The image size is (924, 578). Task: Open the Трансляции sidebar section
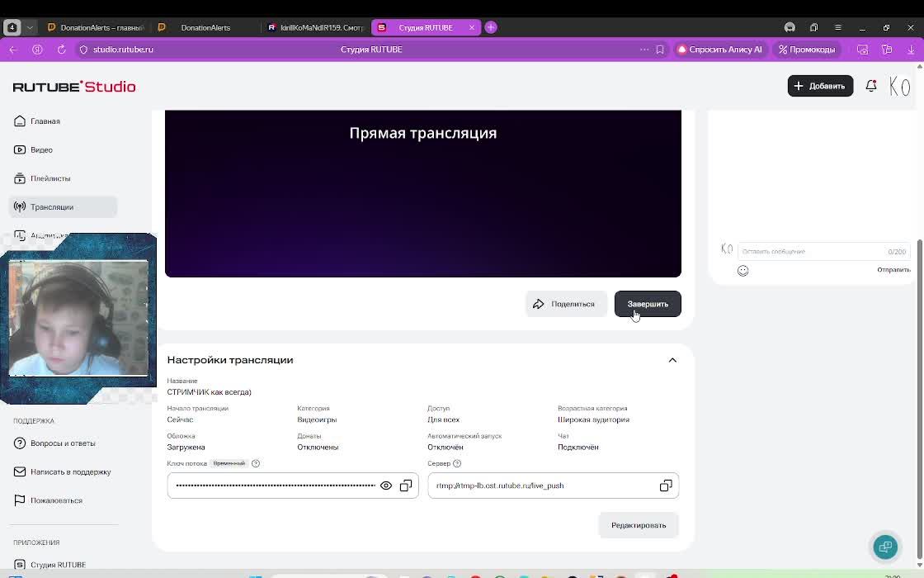pos(63,207)
